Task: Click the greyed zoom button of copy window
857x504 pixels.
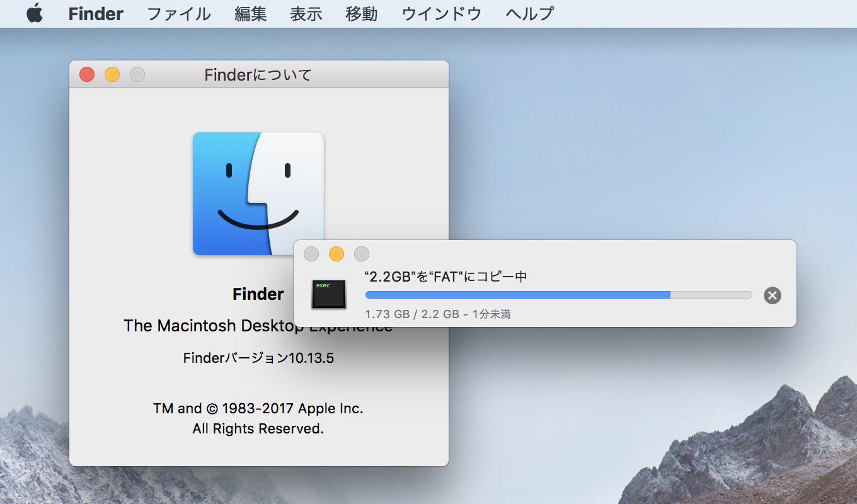Action: click(362, 254)
